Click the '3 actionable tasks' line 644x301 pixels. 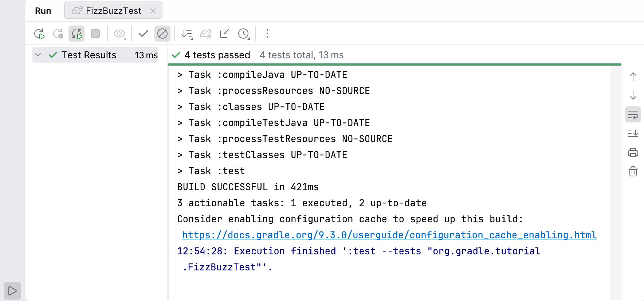pyautogui.click(x=302, y=203)
